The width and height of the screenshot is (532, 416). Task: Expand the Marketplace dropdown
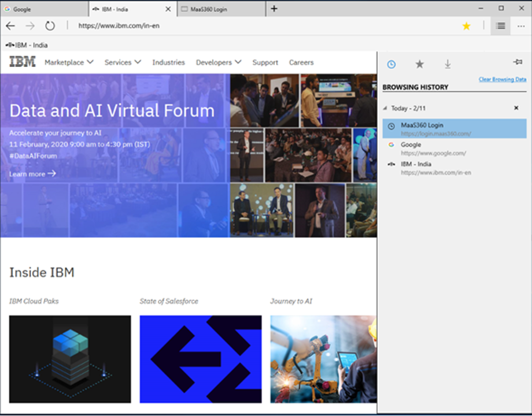click(69, 62)
